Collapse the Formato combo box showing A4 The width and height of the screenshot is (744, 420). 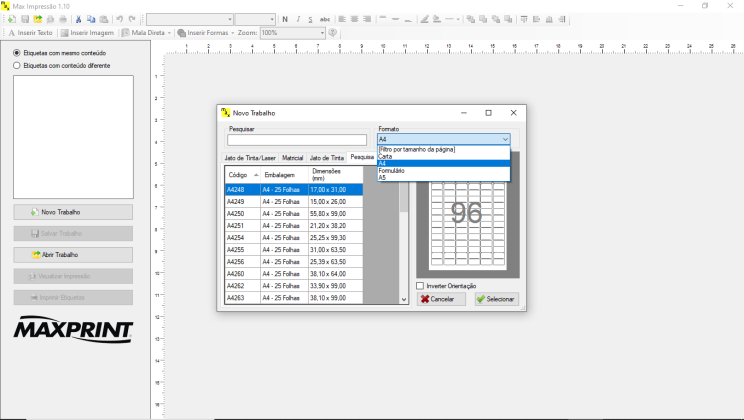[505, 139]
